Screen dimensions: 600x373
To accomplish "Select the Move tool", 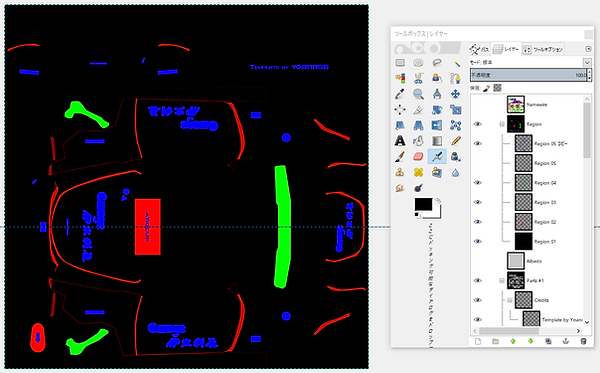I will coord(455,94).
